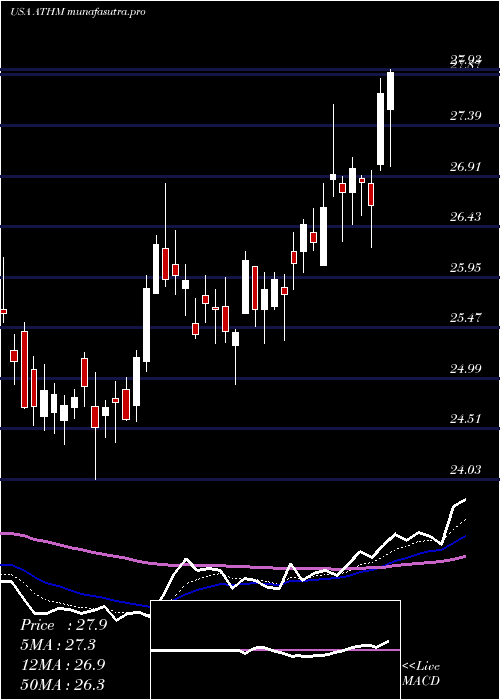
Task: Select the 26.43 price axis label
Action: coord(465,217)
